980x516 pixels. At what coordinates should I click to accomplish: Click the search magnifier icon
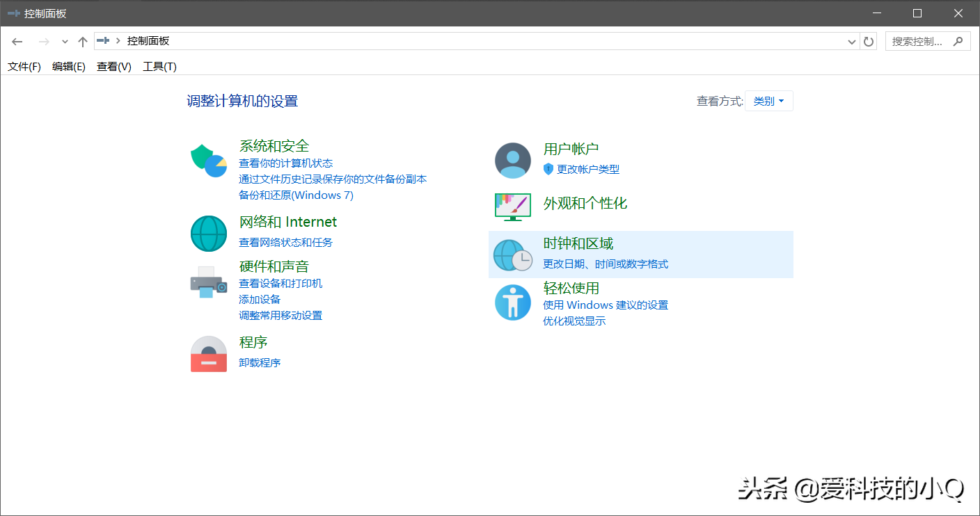click(958, 42)
